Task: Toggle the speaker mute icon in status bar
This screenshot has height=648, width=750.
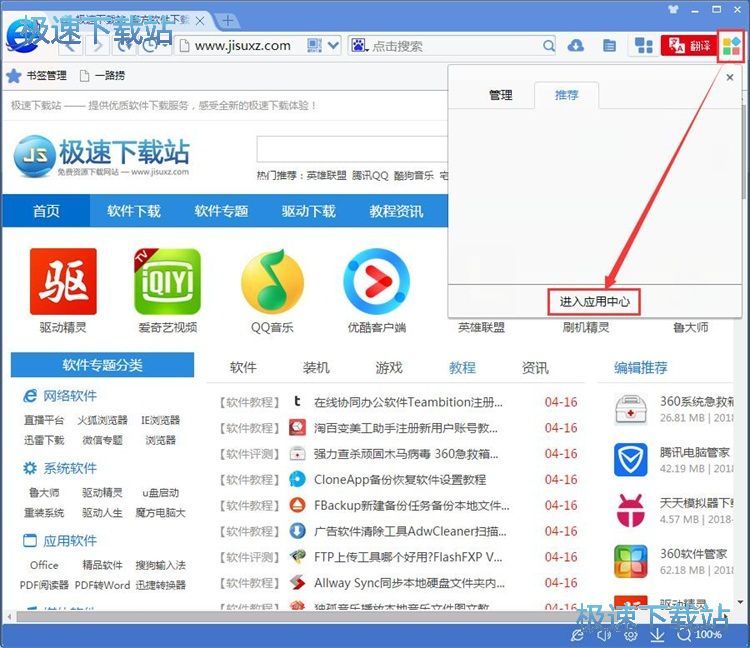Action: pos(604,635)
